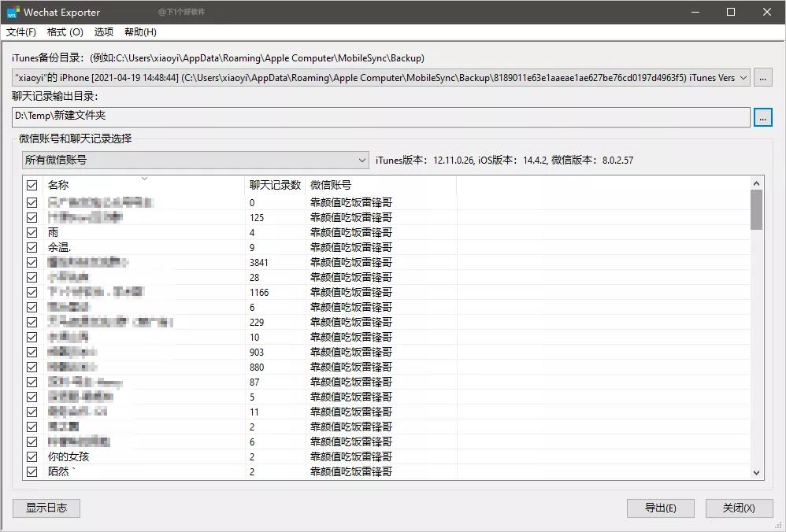Click the scrollbar up arrow of the contact list
This screenshot has width=786, height=532.
(757, 182)
